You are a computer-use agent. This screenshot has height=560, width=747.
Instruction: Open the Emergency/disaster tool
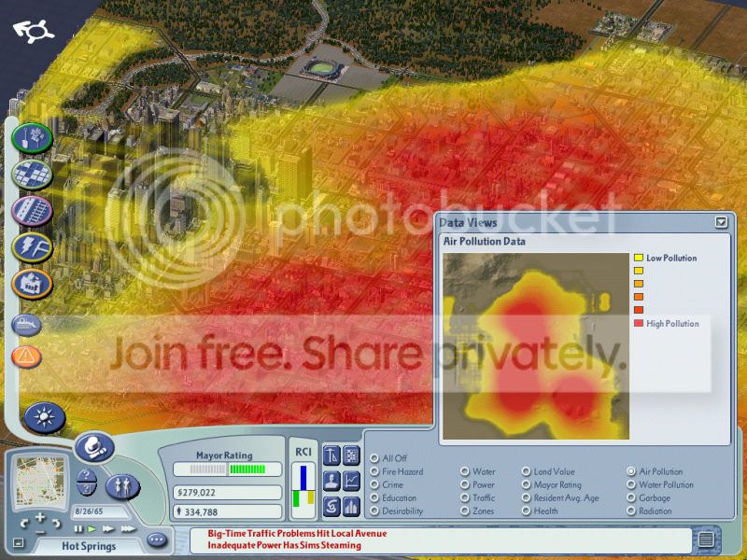(26, 357)
